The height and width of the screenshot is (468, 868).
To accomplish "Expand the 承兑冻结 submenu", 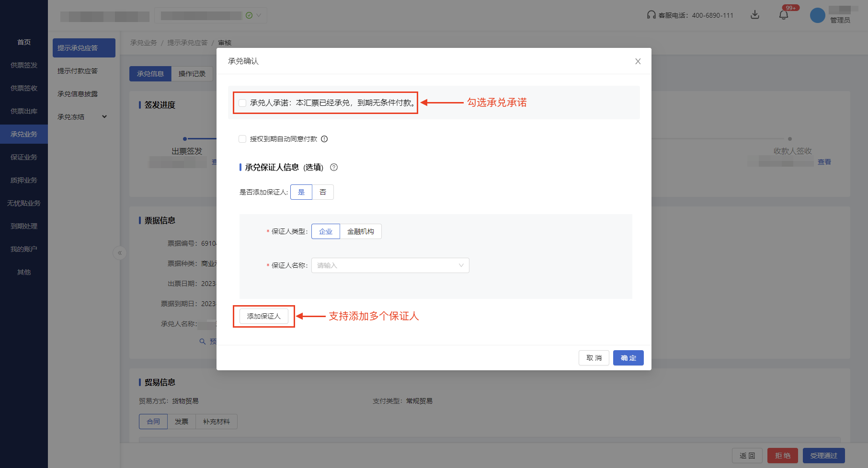I will coord(81,116).
